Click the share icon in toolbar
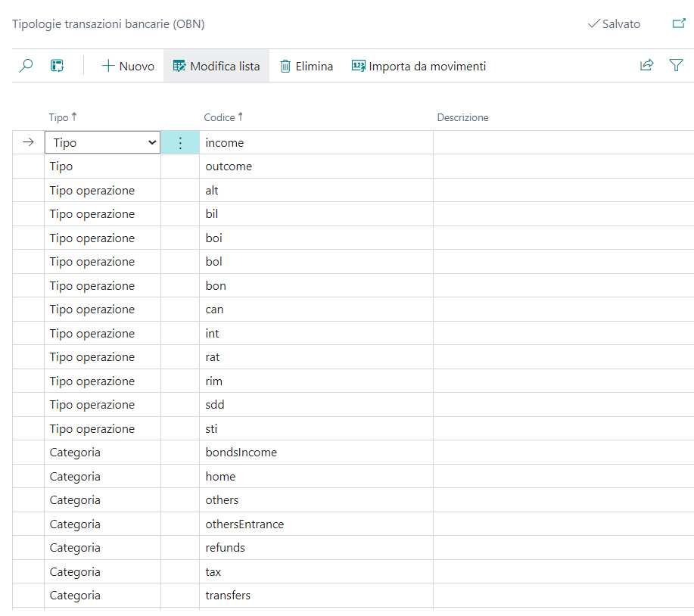 [646, 66]
